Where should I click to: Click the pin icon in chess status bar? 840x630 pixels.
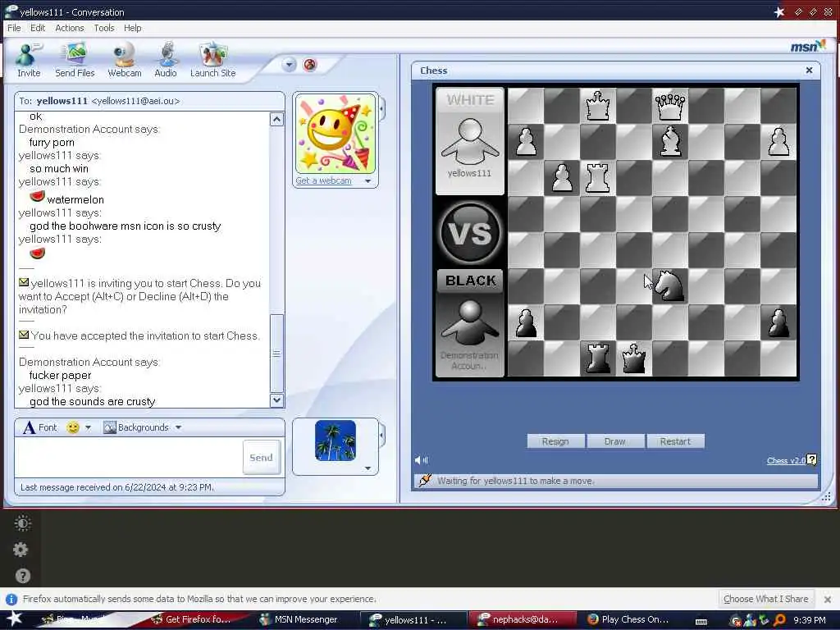pyautogui.click(x=424, y=481)
